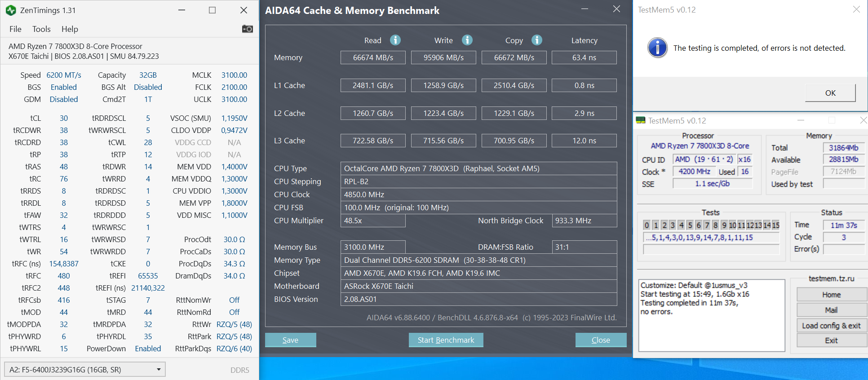Click the SSE value 1.1 sec/Gb
Image resolution: width=868 pixels, height=380 pixels.
tap(712, 184)
